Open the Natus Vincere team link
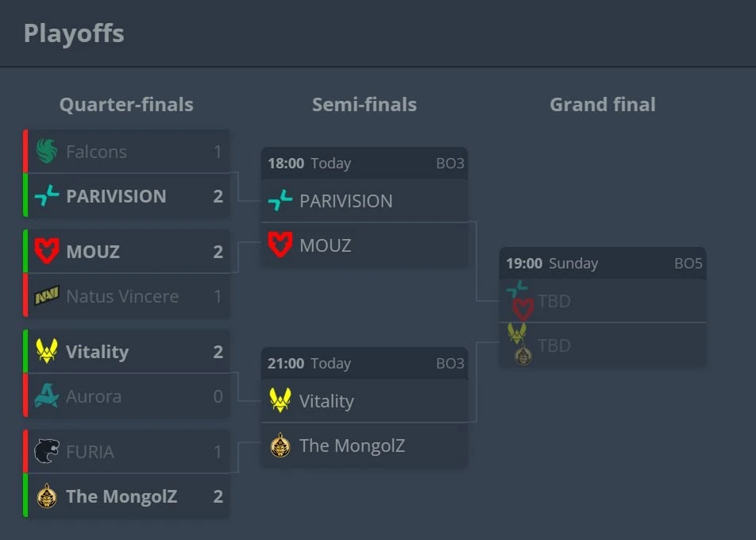The width and height of the screenshot is (756, 540). click(122, 296)
